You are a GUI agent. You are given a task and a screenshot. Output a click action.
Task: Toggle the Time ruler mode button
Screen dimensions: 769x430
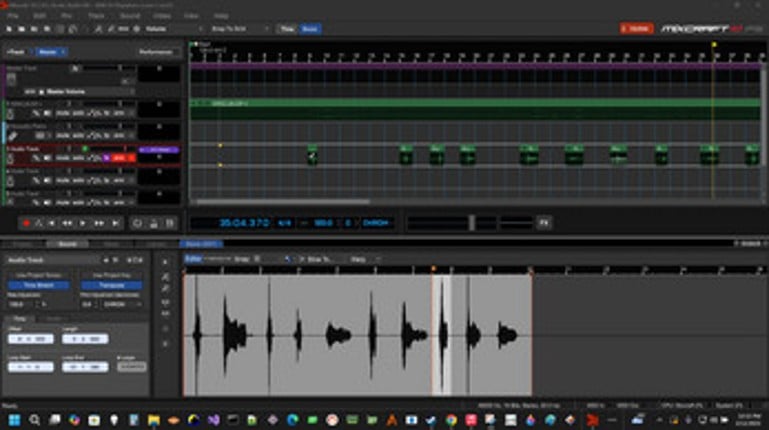286,29
